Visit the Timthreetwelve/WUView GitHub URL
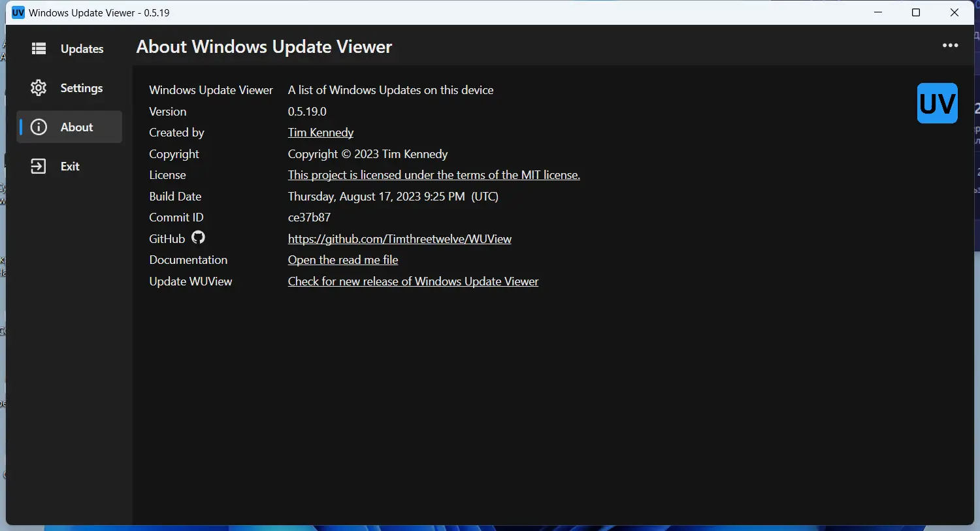 (400, 239)
